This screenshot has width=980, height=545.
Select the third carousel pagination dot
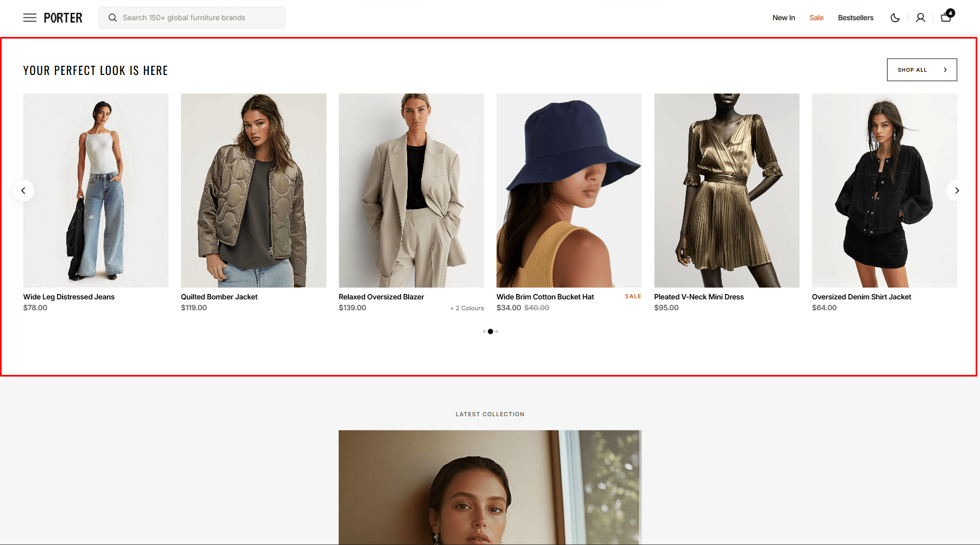(497, 331)
